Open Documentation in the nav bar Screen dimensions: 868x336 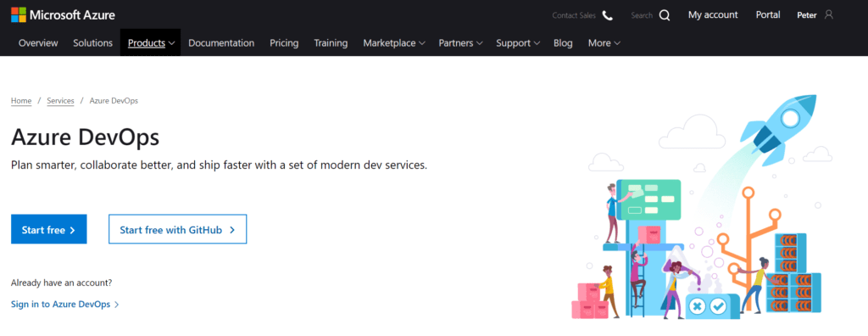221,42
